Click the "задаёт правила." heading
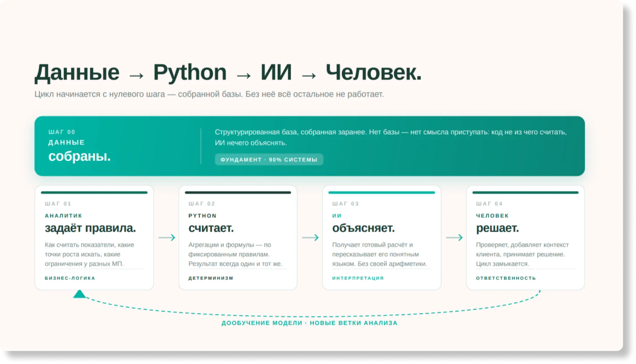The width and height of the screenshot is (636, 364). (90, 228)
